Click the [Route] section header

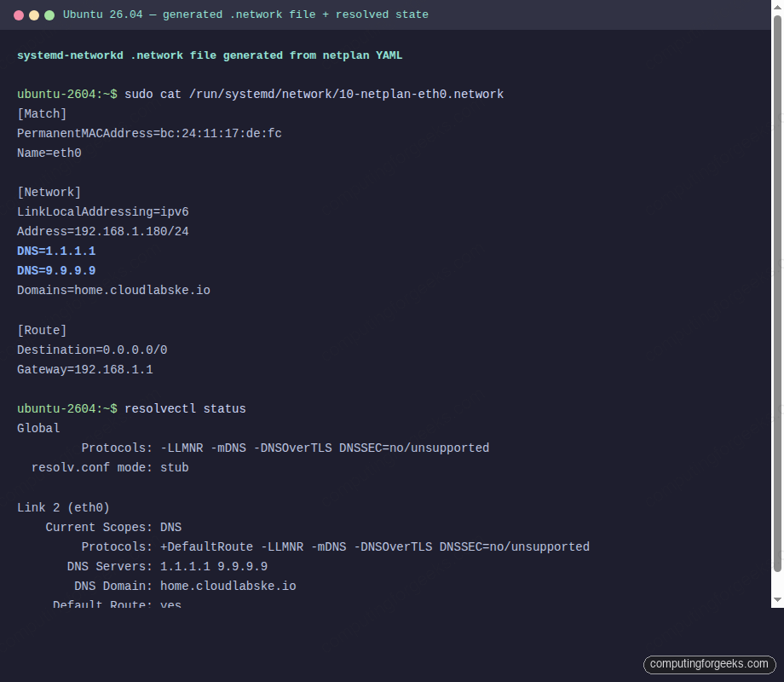click(x=41, y=330)
